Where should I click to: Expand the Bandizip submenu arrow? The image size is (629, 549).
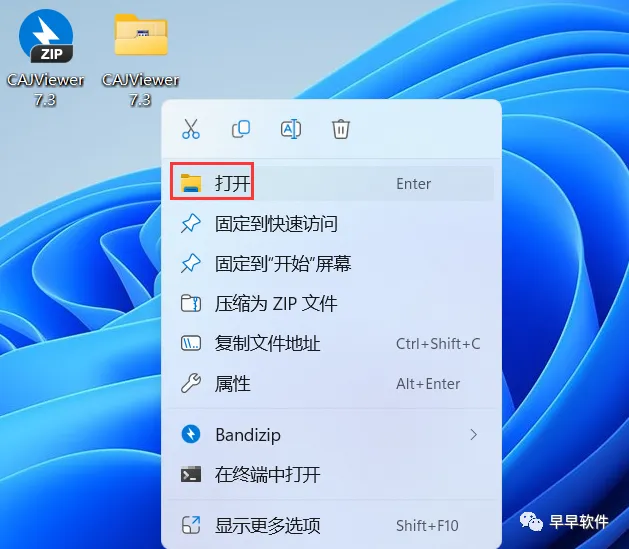point(474,435)
